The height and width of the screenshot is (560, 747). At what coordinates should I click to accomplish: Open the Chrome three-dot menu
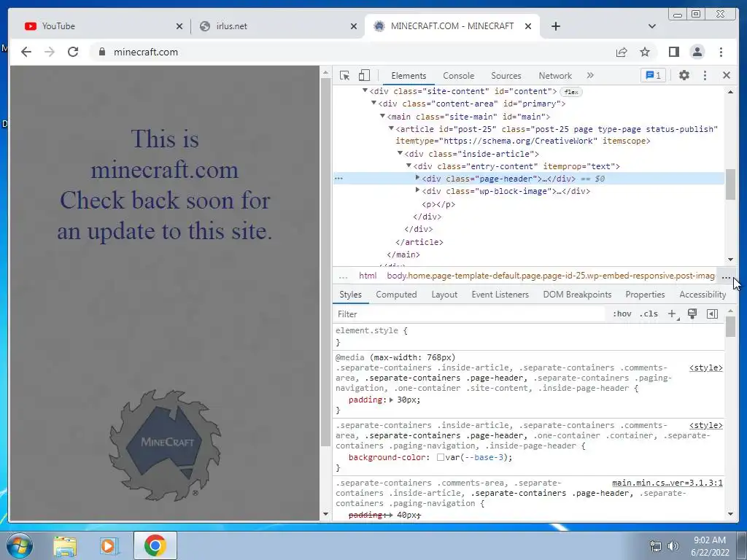click(x=721, y=52)
